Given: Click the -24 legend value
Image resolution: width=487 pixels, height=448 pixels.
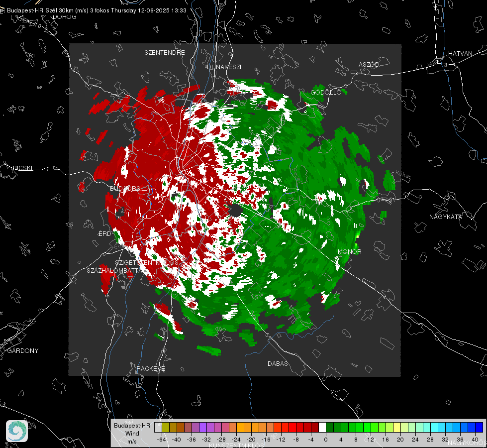Looking at the screenshot, I should click(236, 440).
